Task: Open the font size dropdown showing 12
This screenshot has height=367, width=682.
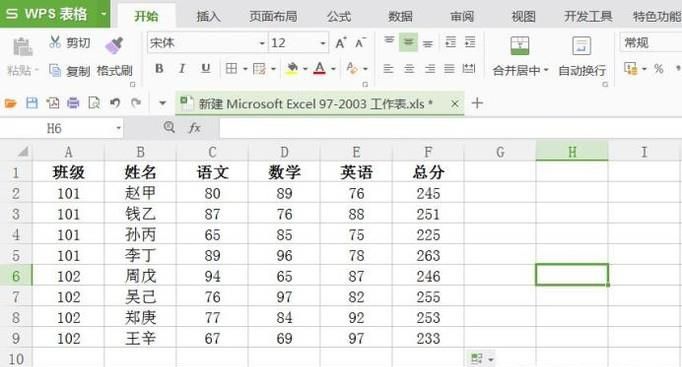Action: pos(323,43)
